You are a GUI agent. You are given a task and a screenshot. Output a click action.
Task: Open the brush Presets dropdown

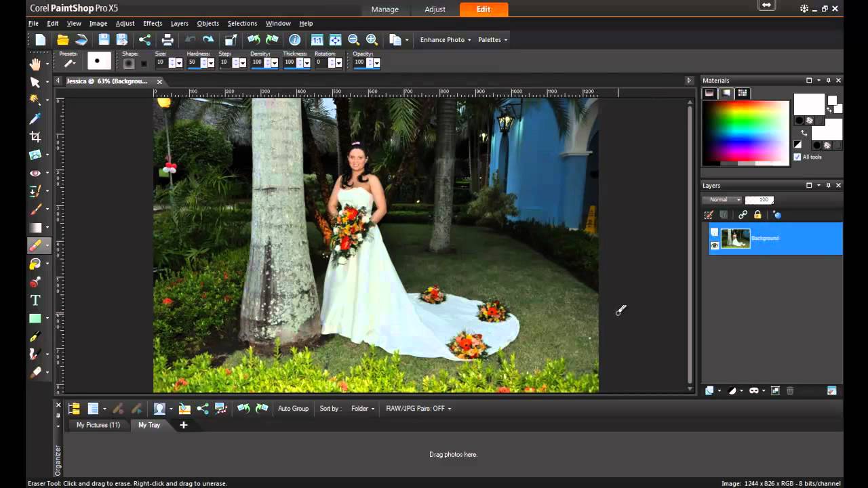coord(69,64)
